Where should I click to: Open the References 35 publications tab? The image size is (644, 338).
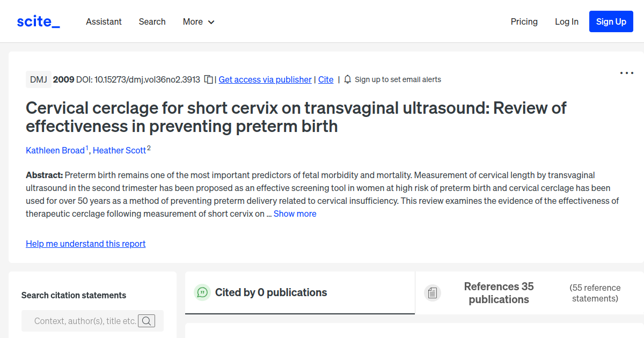(499, 292)
